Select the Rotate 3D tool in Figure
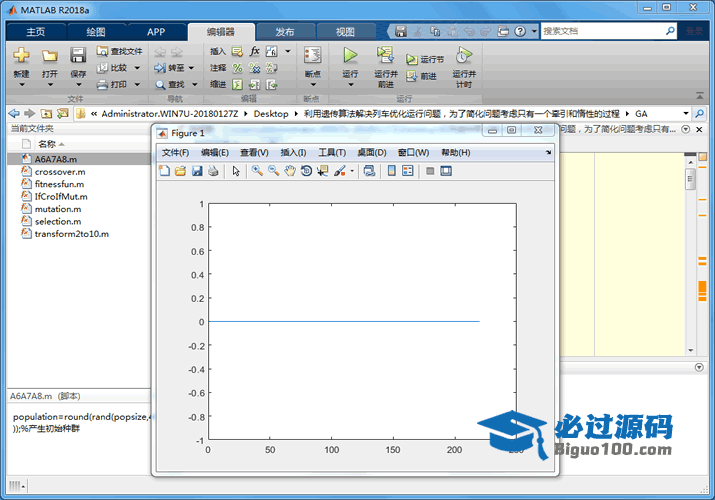715x500 pixels. coord(306,171)
